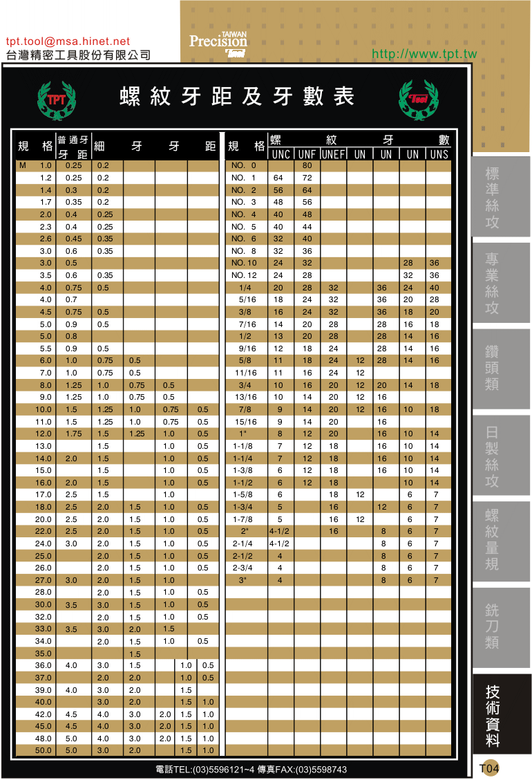Click the 0.45 pitch value for 2.6
Image resolution: width=532 pixels, height=780 pixels.
pos(74,239)
